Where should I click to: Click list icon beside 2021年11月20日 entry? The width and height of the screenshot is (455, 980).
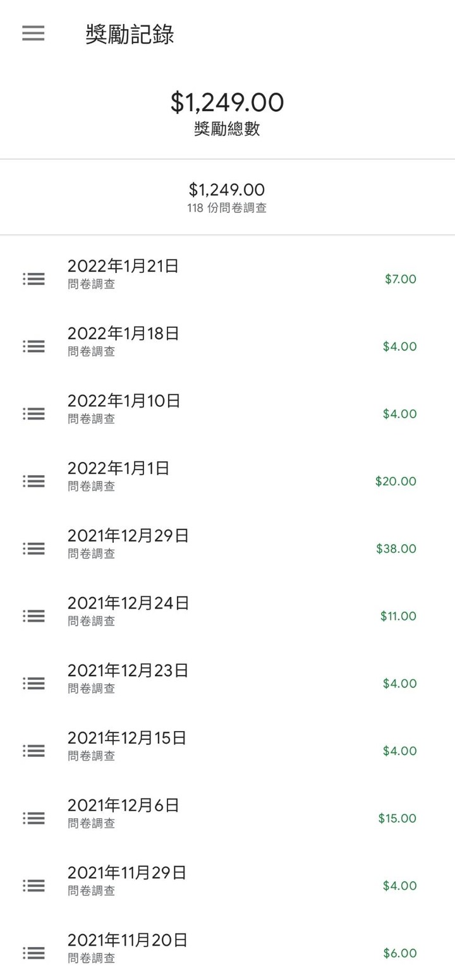pyautogui.click(x=33, y=953)
